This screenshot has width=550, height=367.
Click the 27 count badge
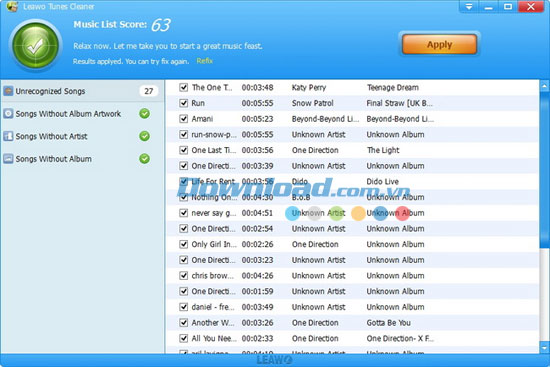pyautogui.click(x=149, y=91)
